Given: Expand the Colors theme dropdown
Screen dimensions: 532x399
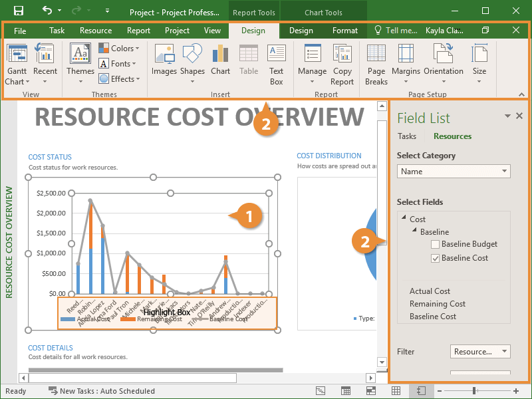Looking at the screenshot, I should tap(120, 48).
